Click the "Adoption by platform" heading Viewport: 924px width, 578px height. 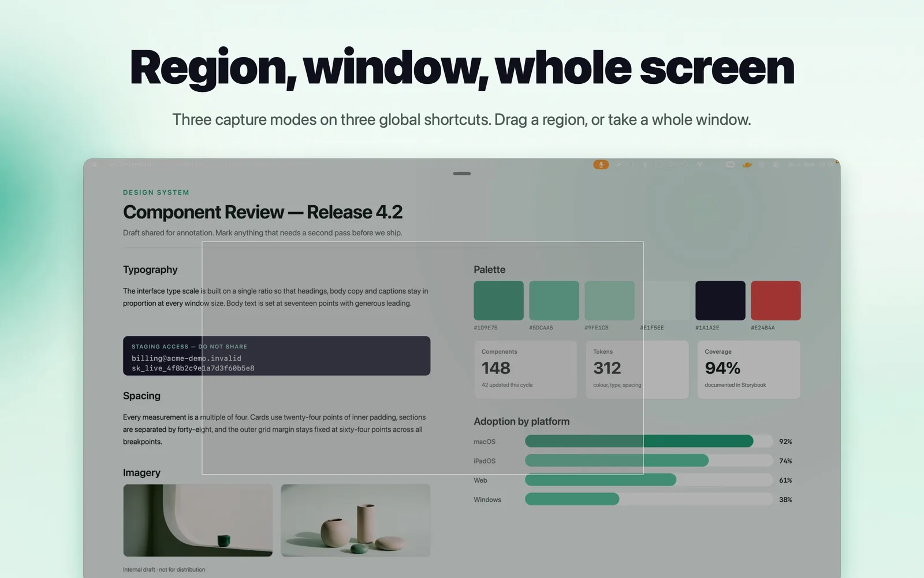pyautogui.click(x=521, y=422)
